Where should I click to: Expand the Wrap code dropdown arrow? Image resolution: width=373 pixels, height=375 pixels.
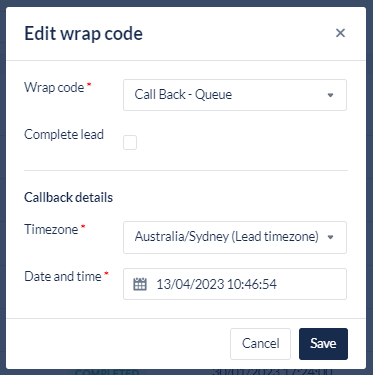[330, 95]
